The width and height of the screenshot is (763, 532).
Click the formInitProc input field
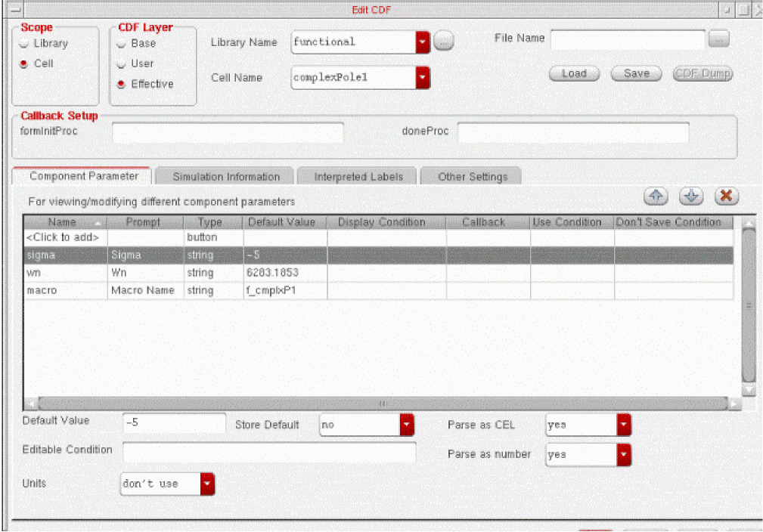point(228,132)
